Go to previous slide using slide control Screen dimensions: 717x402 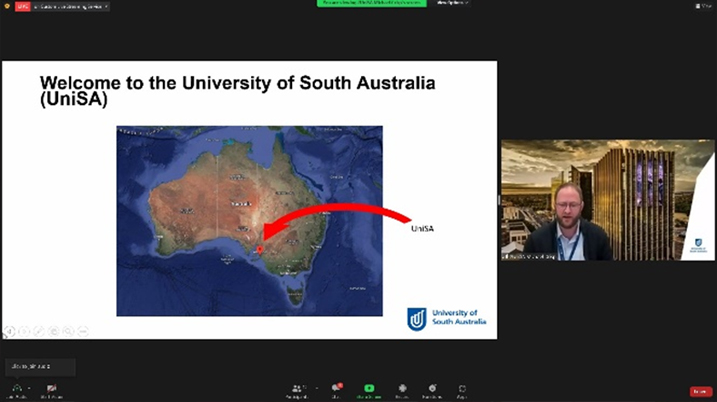pyautogui.click(x=10, y=331)
